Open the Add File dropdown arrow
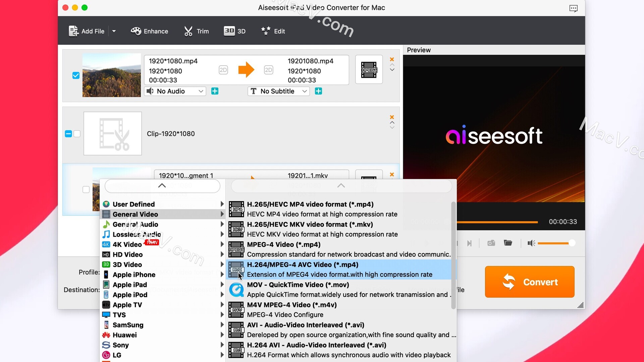Image resolution: width=644 pixels, height=362 pixels. pos(114,31)
